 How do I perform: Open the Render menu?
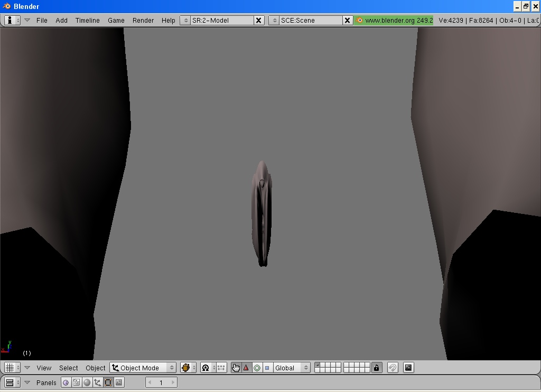(x=143, y=20)
